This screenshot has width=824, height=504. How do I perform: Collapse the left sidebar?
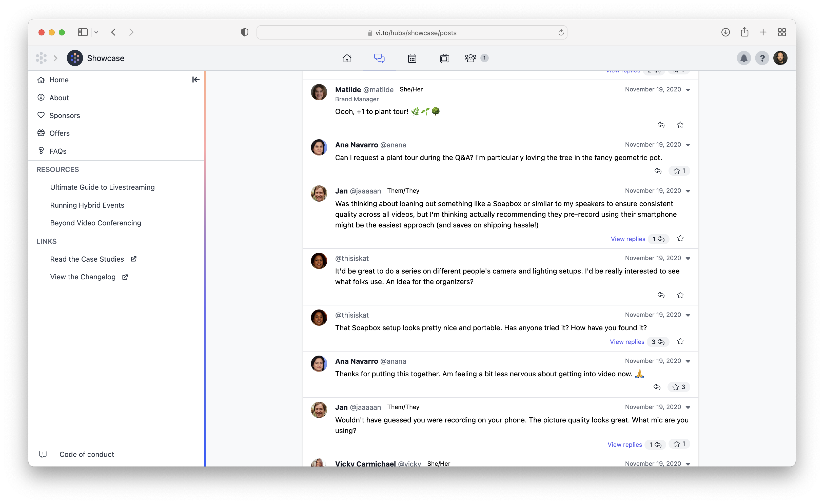pyautogui.click(x=196, y=80)
